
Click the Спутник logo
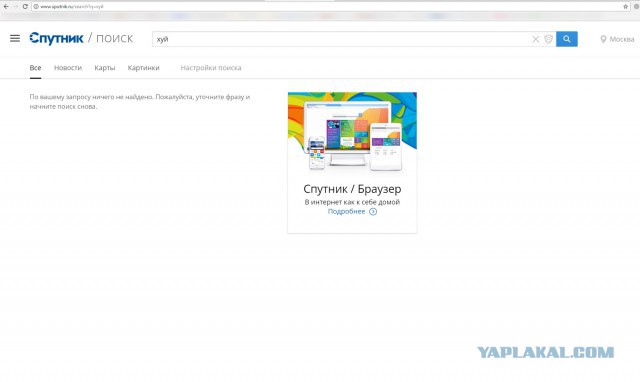pos(56,38)
